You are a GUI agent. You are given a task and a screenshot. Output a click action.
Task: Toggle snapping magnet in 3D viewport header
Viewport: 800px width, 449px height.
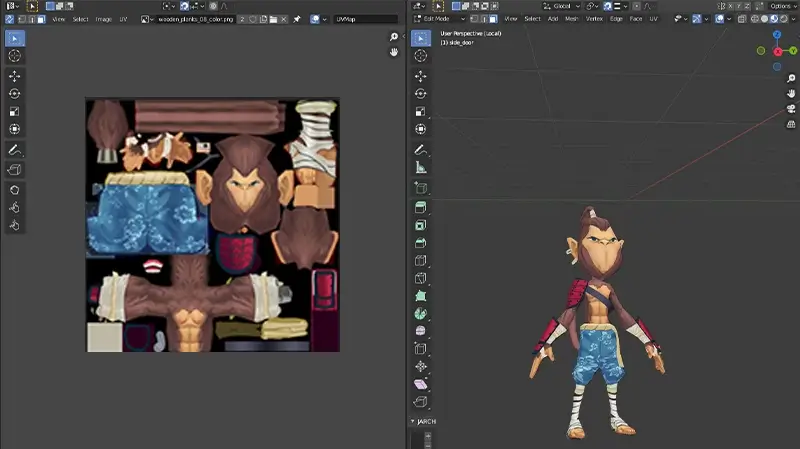click(x=607, y=6)
